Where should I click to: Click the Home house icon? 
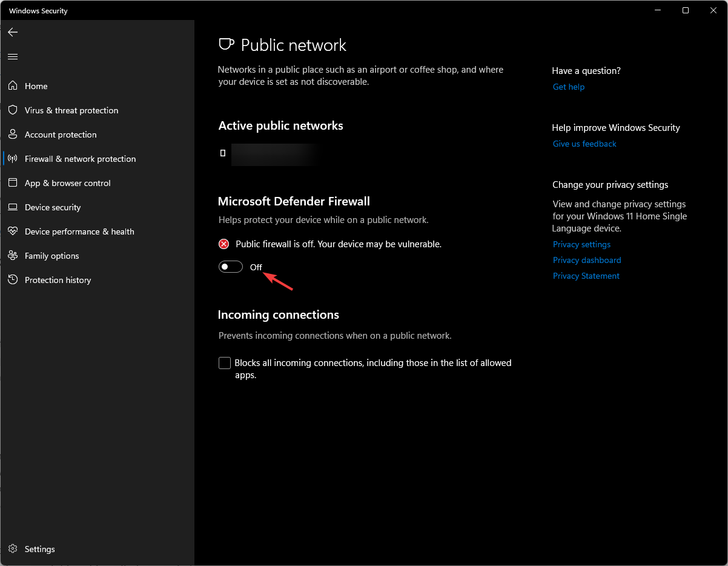coord(13,86)
